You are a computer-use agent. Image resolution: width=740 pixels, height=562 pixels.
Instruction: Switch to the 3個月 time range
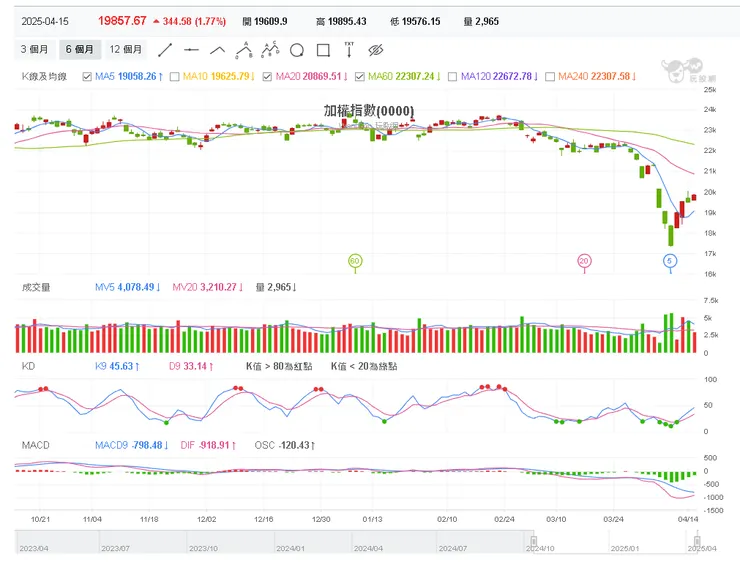[37, 49]
